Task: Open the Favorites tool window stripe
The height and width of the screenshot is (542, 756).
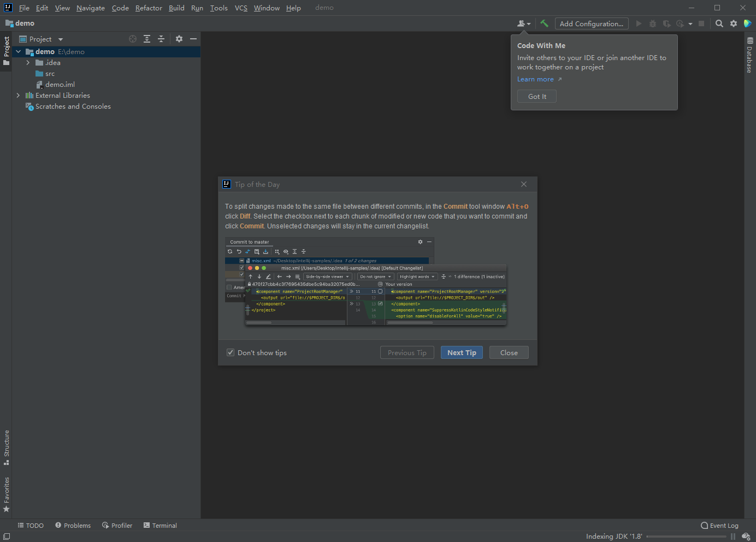Action: point(7,494)
